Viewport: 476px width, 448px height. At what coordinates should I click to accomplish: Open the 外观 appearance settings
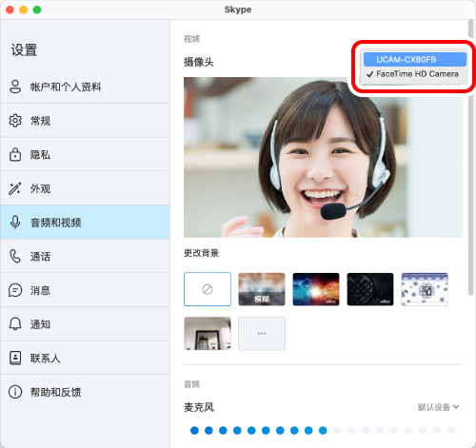coord(85,188)
